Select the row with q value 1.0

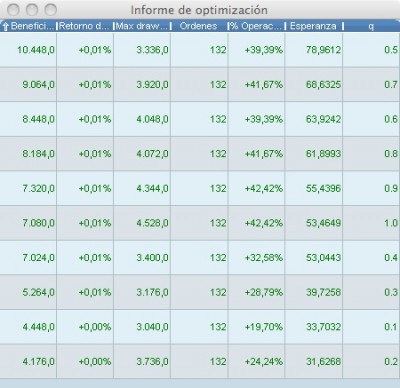(200, 223)
